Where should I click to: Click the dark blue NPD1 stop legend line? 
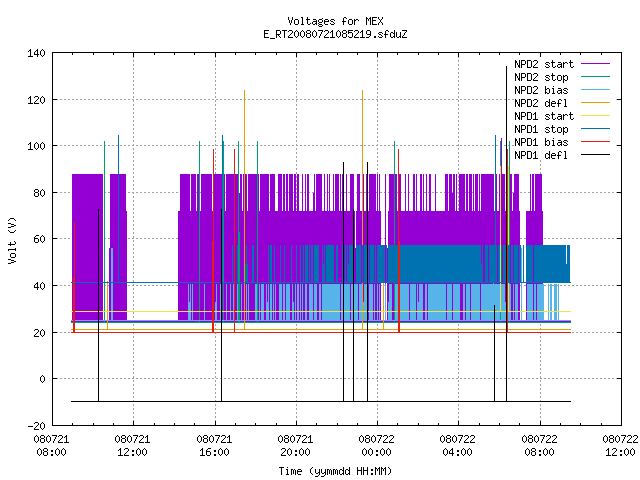(x=595, y=129)
